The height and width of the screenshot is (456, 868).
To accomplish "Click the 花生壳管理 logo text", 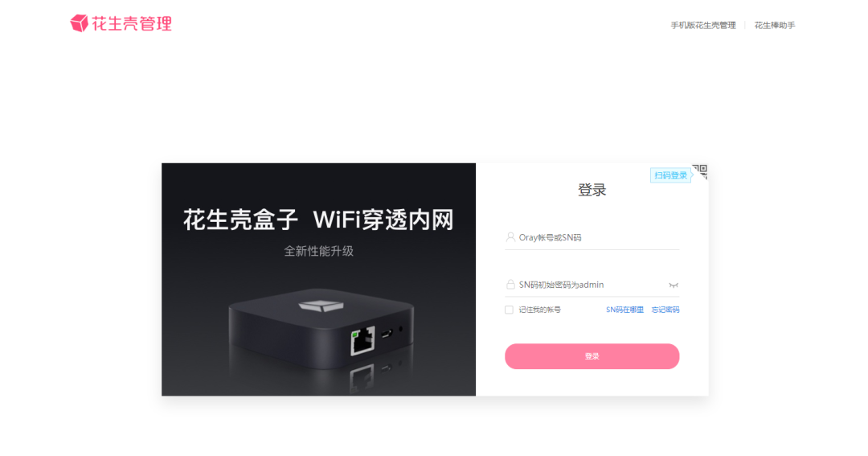I will [x=132, y=23].
